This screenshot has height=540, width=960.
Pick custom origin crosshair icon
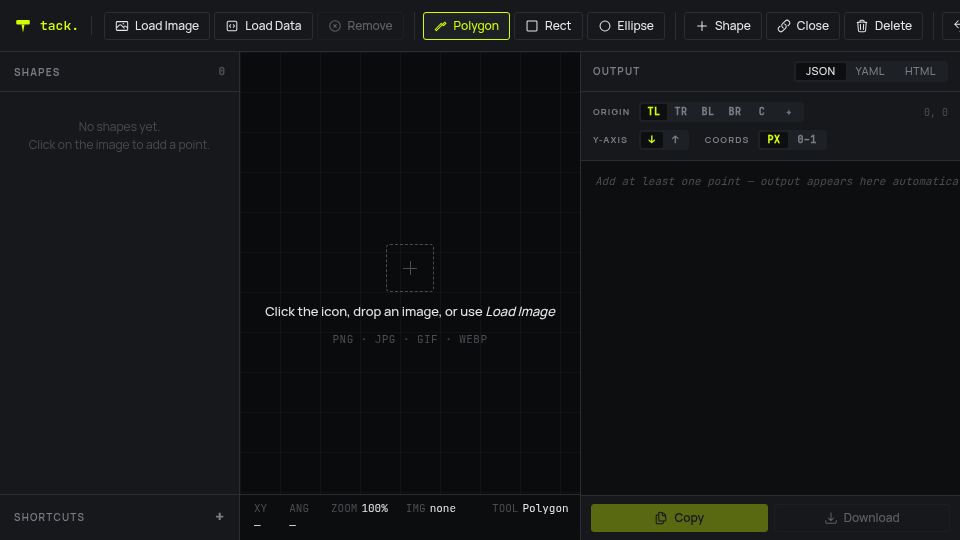(x=789, y=112)
